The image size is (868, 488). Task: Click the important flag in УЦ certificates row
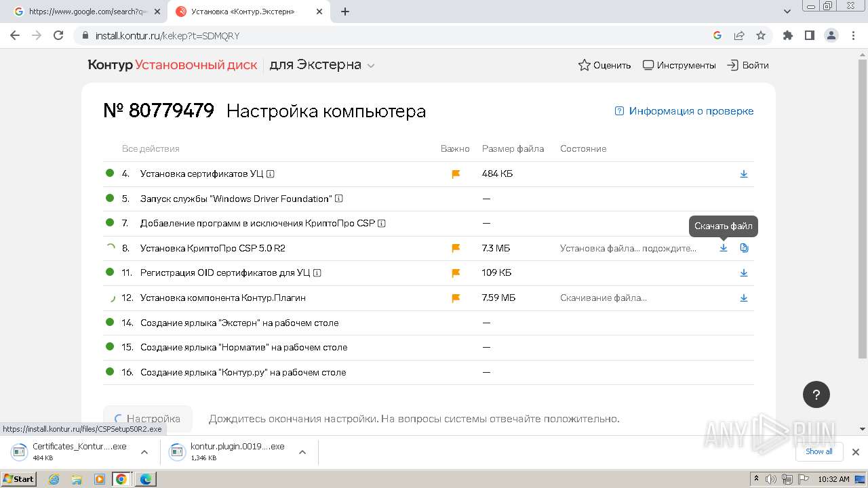point(456,174)
